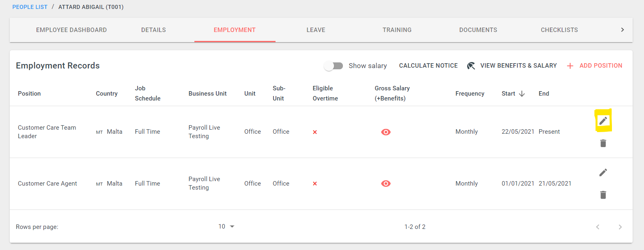Go to previous page of records
This screenshot has height=250, width=644.
[597, 227]
